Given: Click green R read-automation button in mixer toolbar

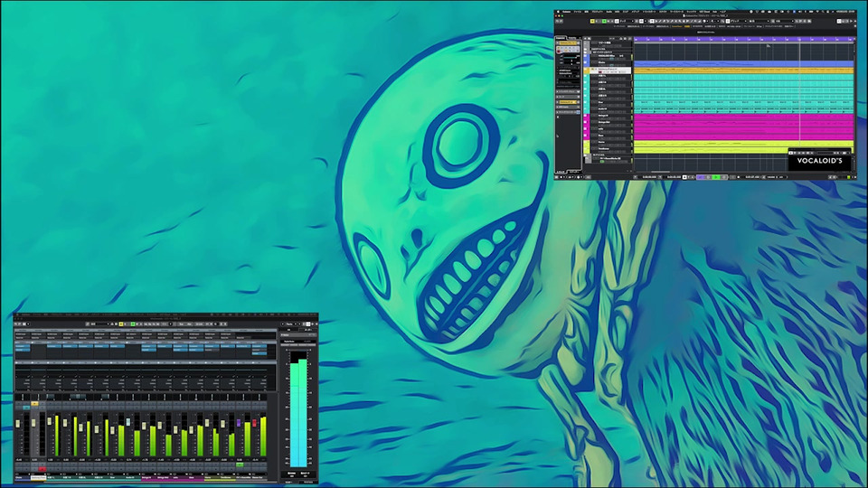Looking at the screenshot, I should point(133,324).
